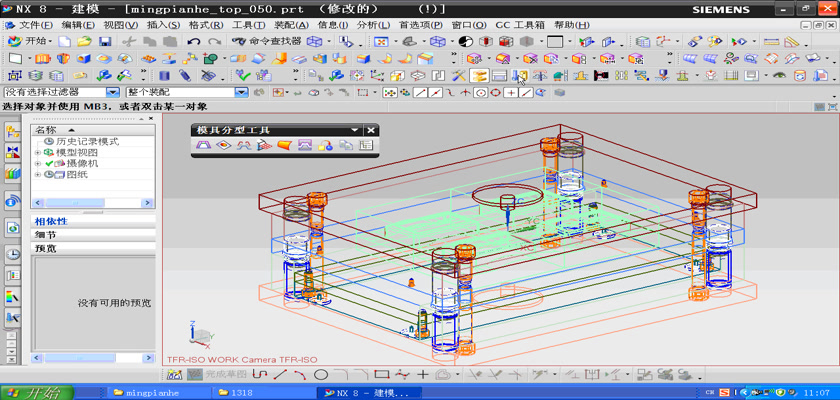Click the lock icon in 模具分型工具 toolbar

[x=325, y=145]
